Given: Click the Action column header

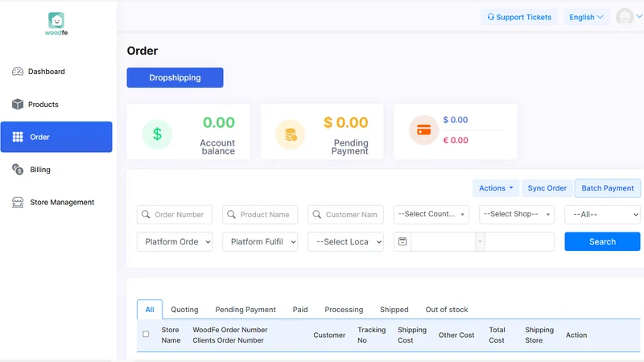Looking at the screenshot, I should click(x=576, y=335).
